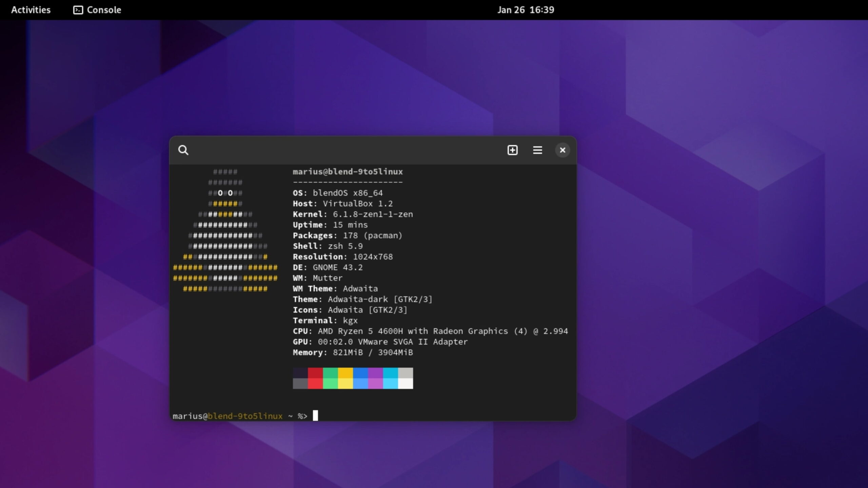The image size is (868, 488).
Task: Click the dark red color block
Action: [x=315, y=373]
